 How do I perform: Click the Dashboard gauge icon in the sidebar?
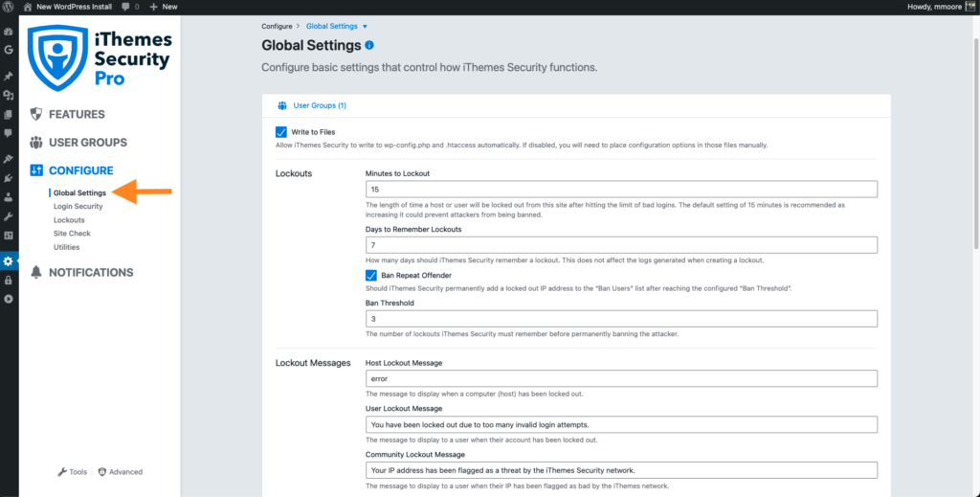[x=8, y=32]
